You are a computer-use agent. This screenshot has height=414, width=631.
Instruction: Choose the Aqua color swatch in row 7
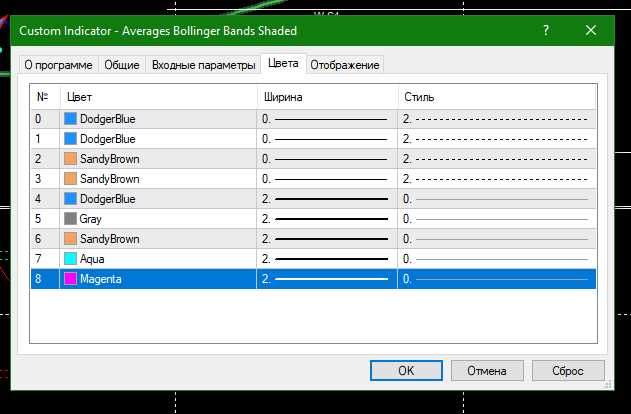(x=70, y=259)
